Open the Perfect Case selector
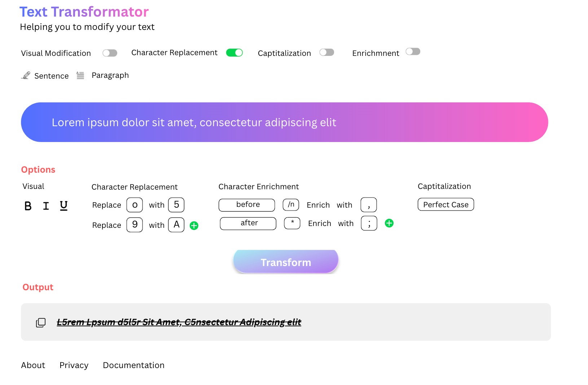This screenshot has width=588, height=385. pyautogui.click(x=446, y=204)
